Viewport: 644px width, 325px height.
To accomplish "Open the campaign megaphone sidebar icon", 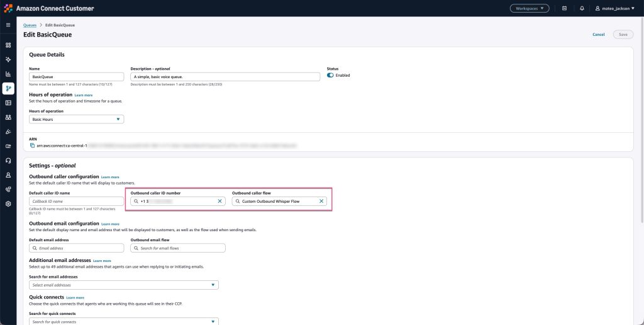I will (8, 132).
